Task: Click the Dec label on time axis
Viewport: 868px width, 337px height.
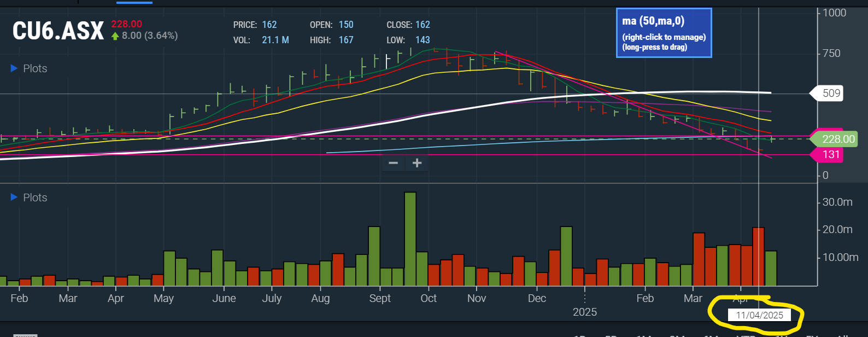Action: (537, 298)
